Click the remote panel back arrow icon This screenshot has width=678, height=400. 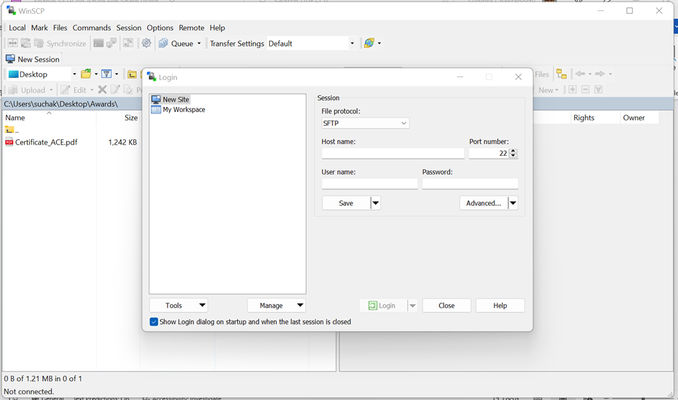click(580, 74)
